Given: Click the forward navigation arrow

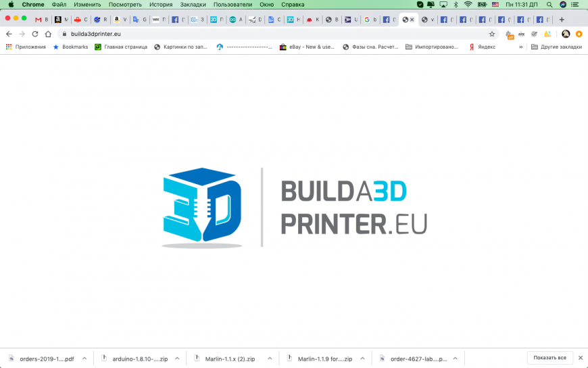Looking at the screenshot, I should [22, 34].
